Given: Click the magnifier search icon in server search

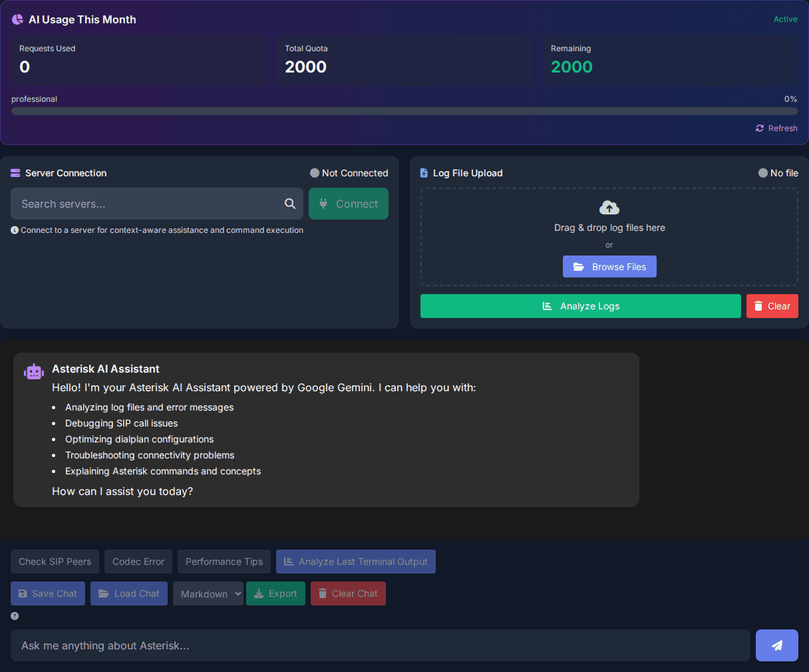Looking at the screenshot, I should (289, 204).
